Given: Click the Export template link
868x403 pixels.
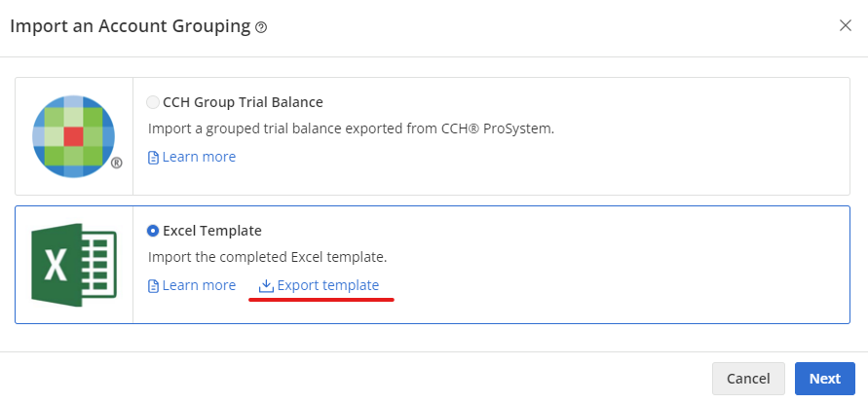Looking at the screenshot, I should [x=328, y=285].
